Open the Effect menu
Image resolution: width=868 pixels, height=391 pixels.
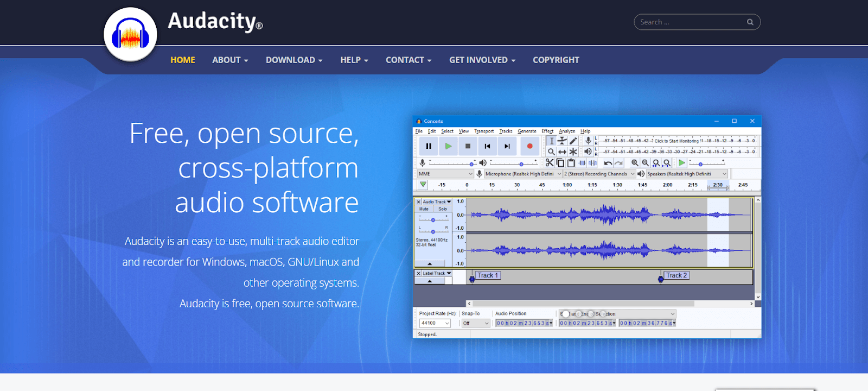tap(547, 131)
